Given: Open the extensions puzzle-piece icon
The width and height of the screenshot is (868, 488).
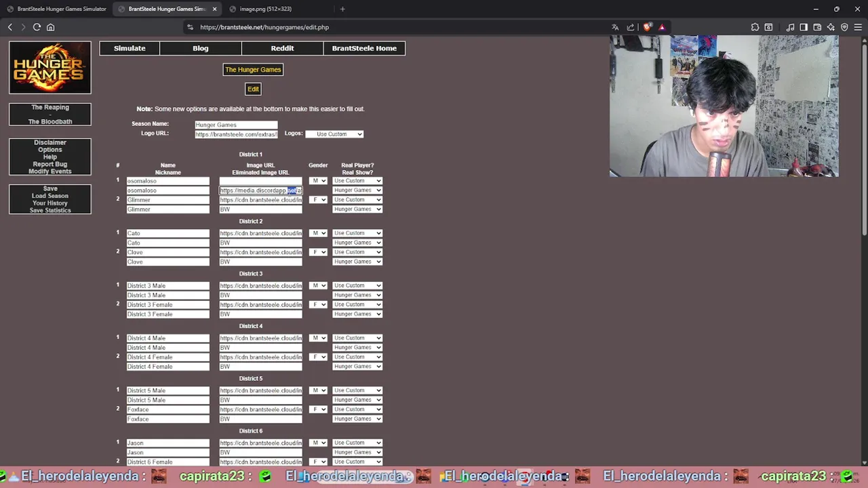Looking at the screenshot, I should [x=755, y=27].
